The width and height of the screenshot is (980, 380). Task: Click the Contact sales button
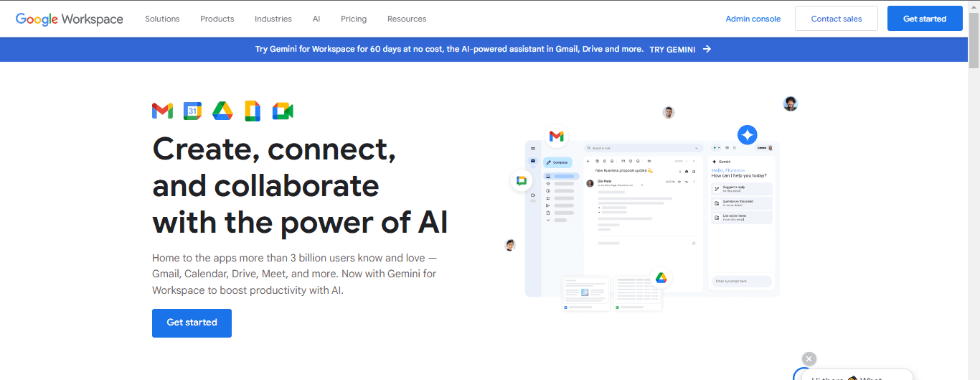837,19
